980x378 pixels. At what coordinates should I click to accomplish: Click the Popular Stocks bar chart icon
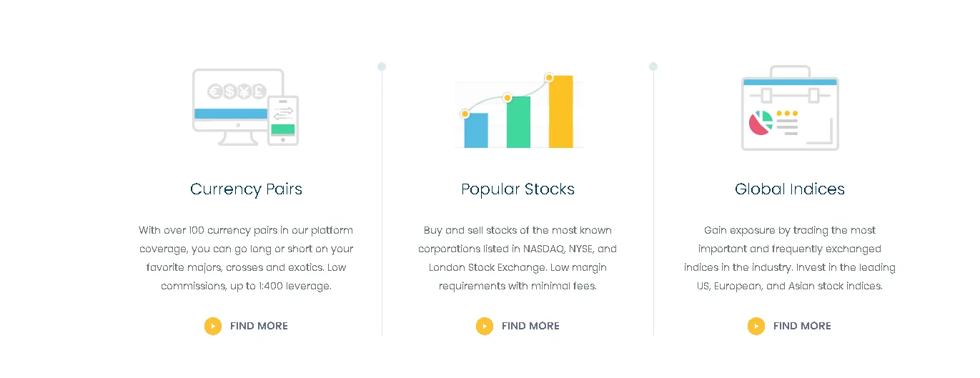[518, 110]
